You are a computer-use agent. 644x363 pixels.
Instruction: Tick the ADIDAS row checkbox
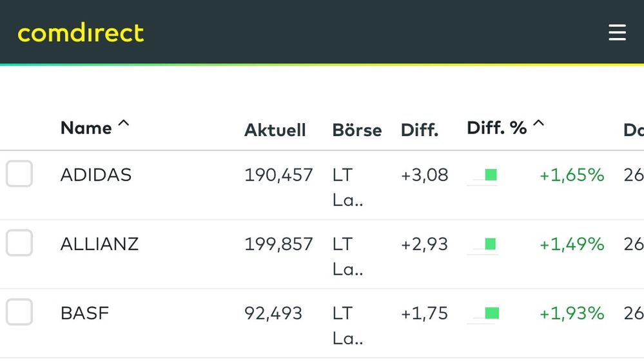pyautogui.click(x=19, y=174)
